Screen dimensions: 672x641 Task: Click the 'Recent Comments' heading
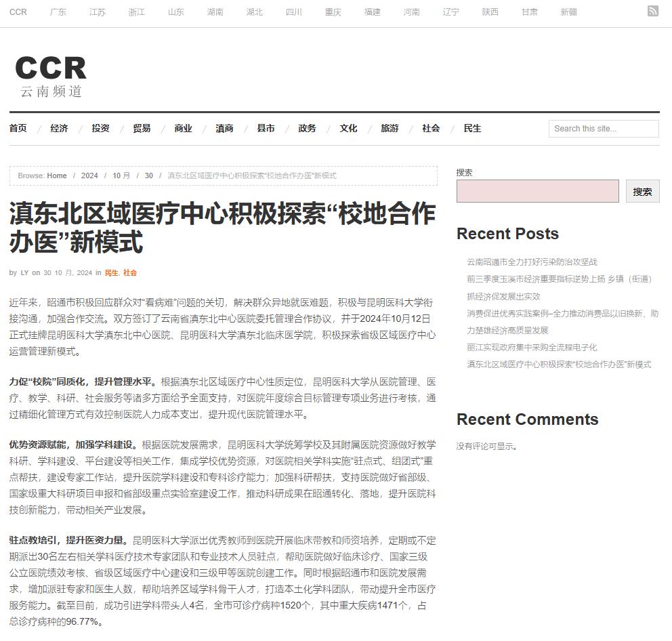click(x=527, y=419)
